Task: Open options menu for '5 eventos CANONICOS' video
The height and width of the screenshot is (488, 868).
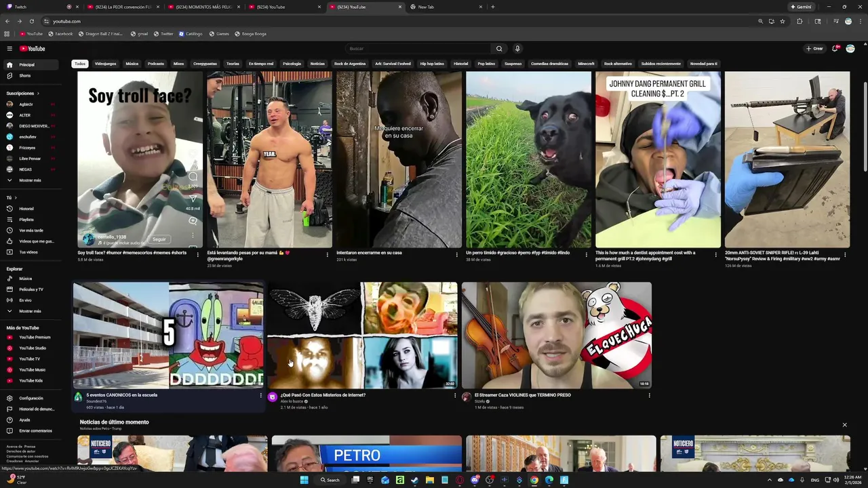Action: pyautogui.click(x=261, y=396)
